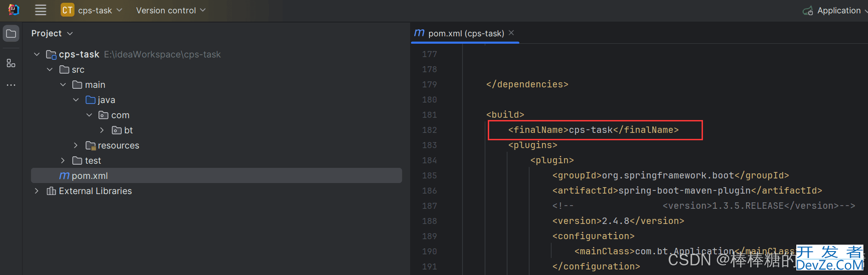The height and width of the screenshot is (275, 868).
Task: Place cursor on the </dependencies> tag
Action: (527, 85)
